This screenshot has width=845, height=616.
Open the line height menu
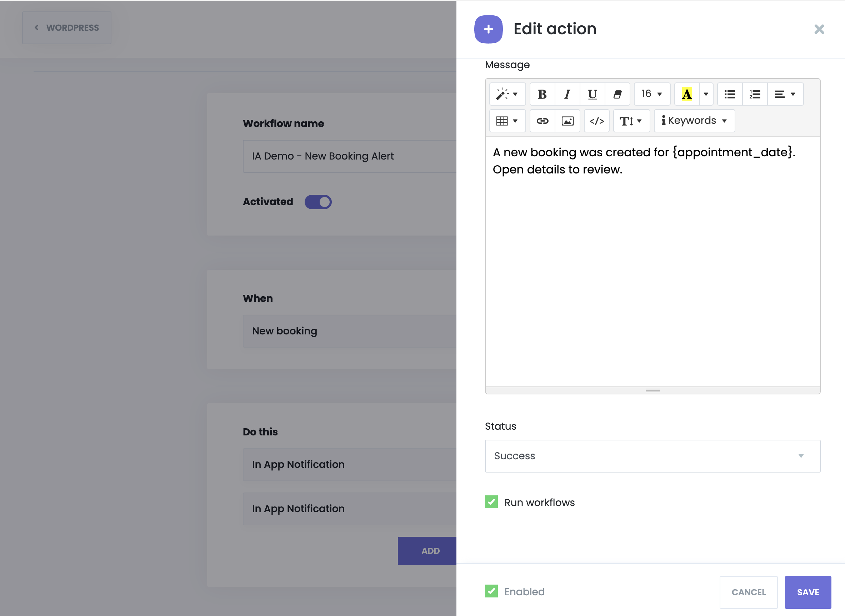(631, 121)
